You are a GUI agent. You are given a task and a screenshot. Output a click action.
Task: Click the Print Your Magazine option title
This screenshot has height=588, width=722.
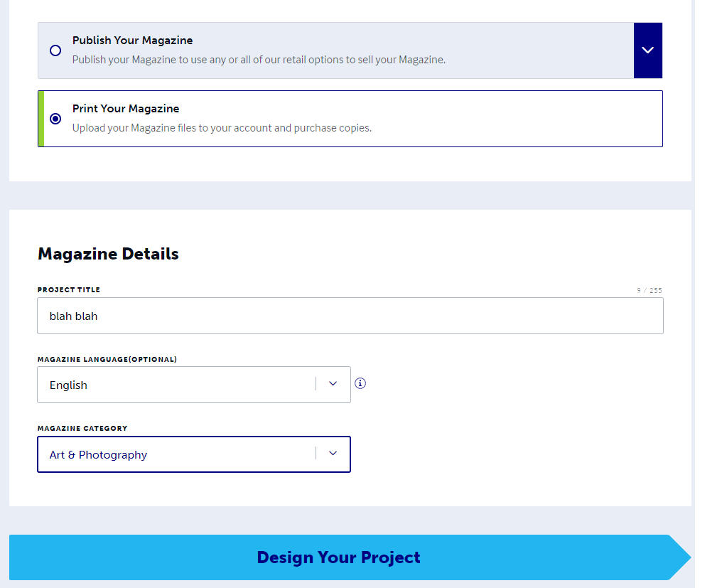[x=126, y=109]
